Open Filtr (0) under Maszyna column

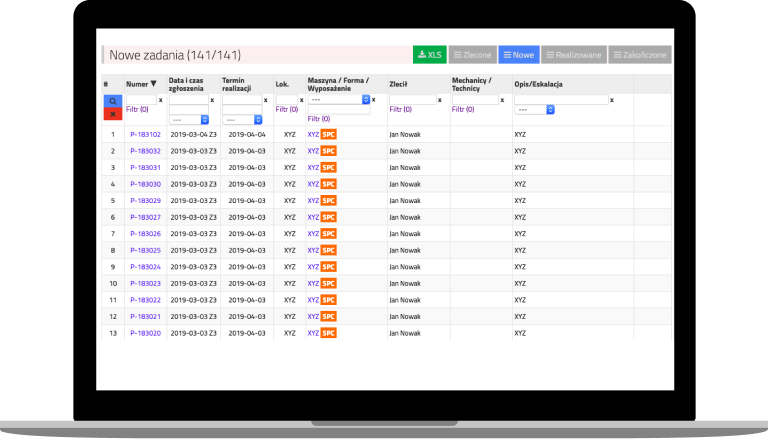[319, 119]
